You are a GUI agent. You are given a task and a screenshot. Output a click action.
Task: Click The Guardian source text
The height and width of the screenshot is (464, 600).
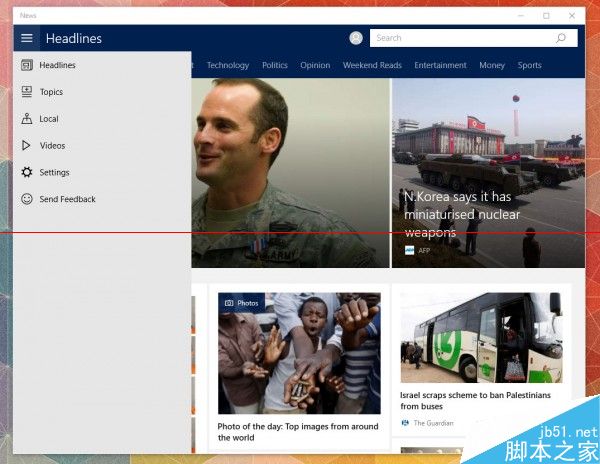pos(433,423)
